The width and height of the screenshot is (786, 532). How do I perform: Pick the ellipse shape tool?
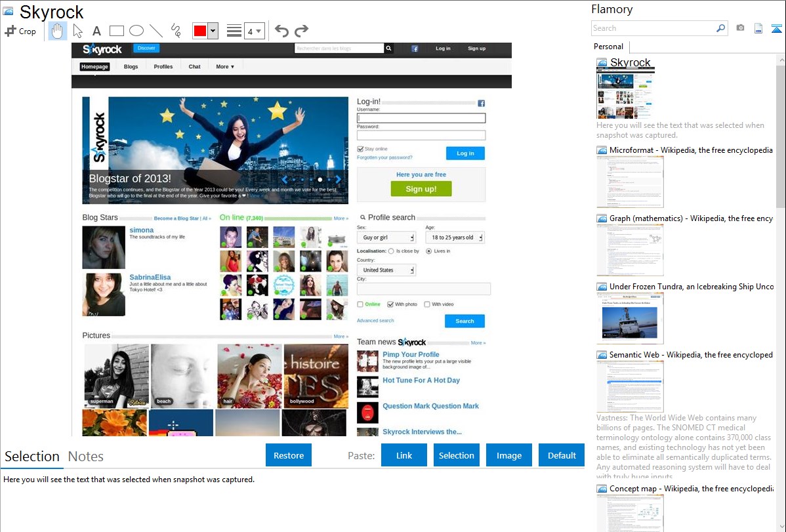tap(136, 31)
